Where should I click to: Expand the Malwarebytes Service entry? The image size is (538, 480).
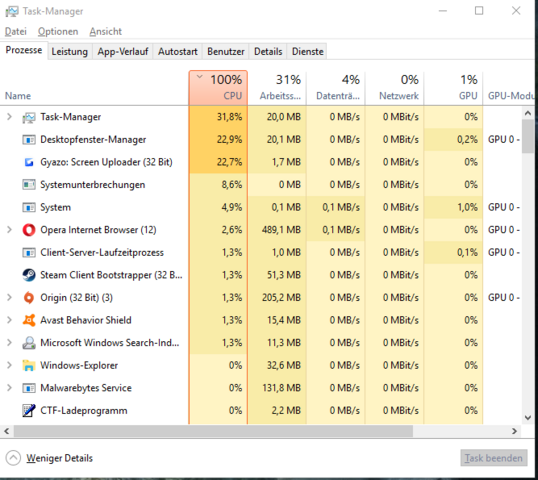[x=9, y=388]
